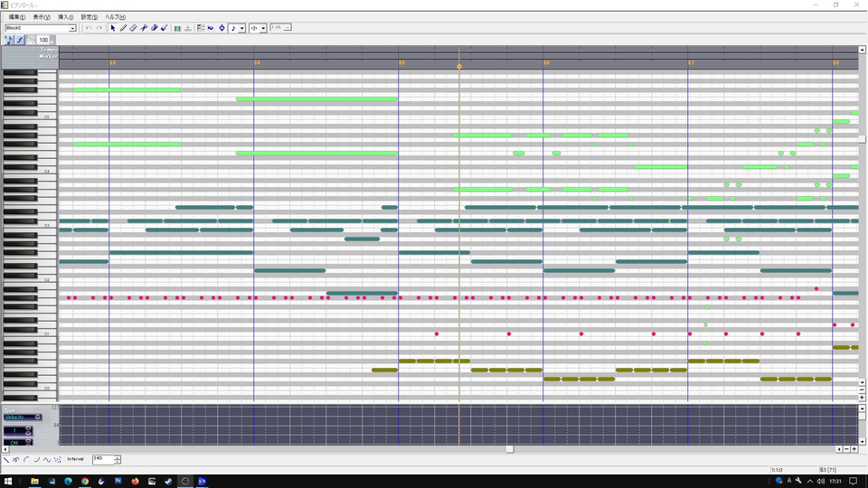Open File Explorer from taskbar

(x=34, y=482)
